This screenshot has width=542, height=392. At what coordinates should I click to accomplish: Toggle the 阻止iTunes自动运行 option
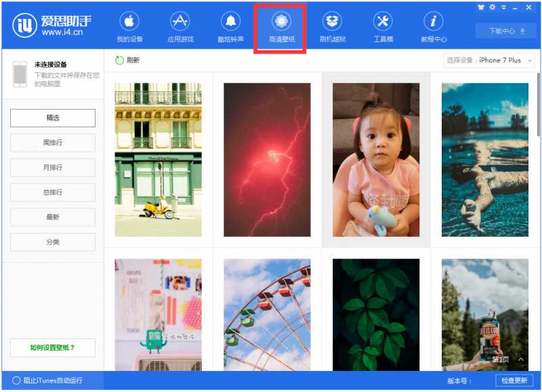point(16,380)
